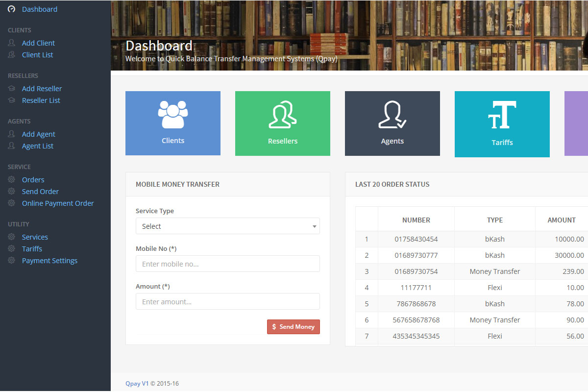Viewport: 588px width, 392px height.
Task: Click the Mobile No input field
Action: point(227,264)
